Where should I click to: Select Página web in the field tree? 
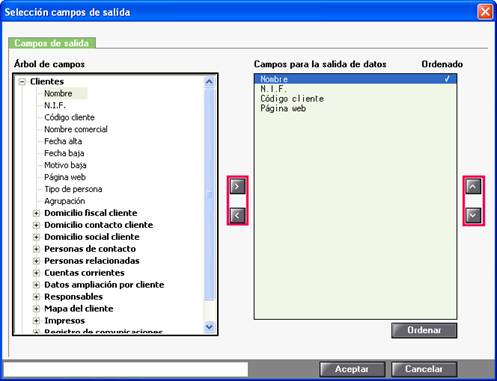click(65, 177)
